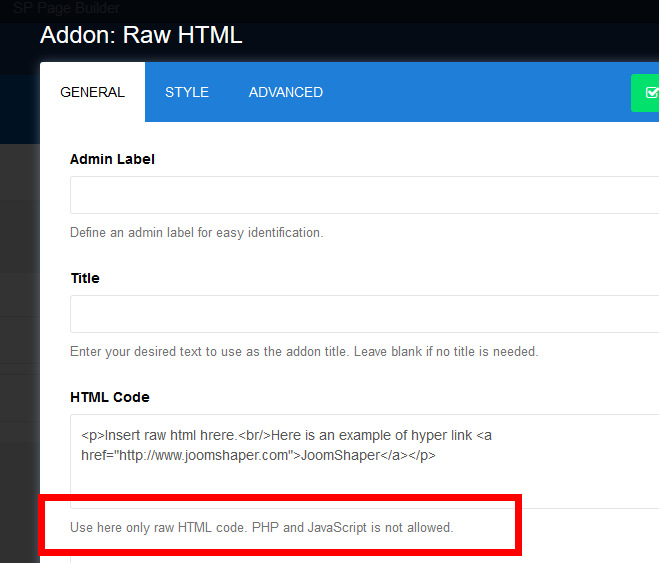
Task: Click 'Use here only raw HTML code' note
Action: pyautogui.click(x=261, y=527)
